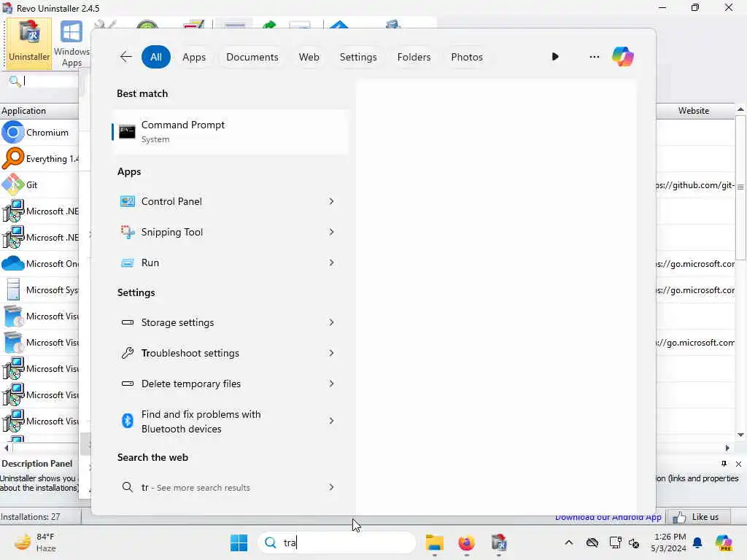Sort by Application column header
Image resolution: width=747 pixels, height=560 pixels.
click(x=39, y=111)
